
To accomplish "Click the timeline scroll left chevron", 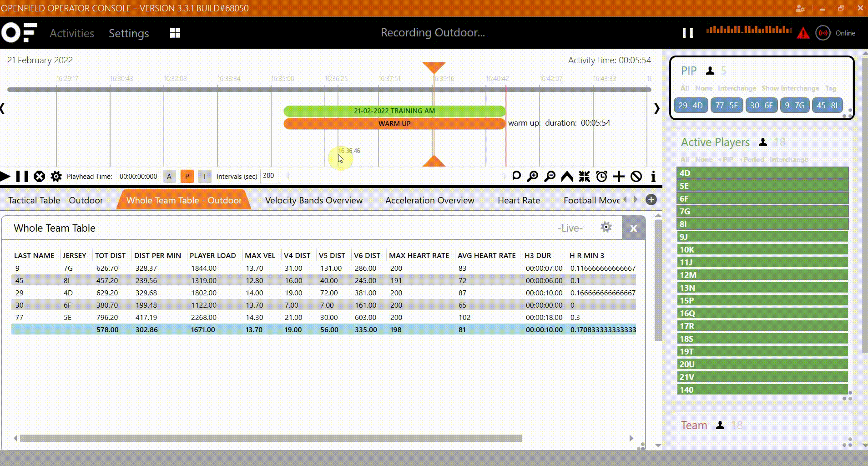I will (x=3, y=108).
